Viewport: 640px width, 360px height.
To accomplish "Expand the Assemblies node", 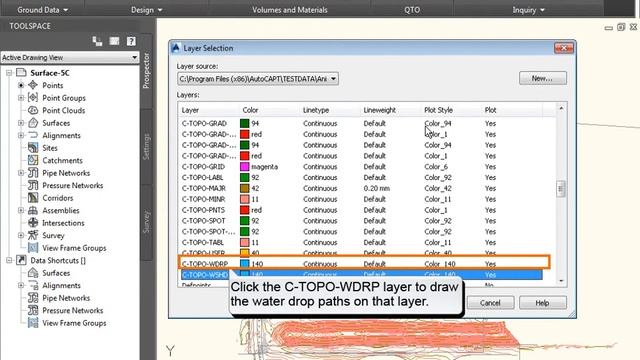I will 21,210.
